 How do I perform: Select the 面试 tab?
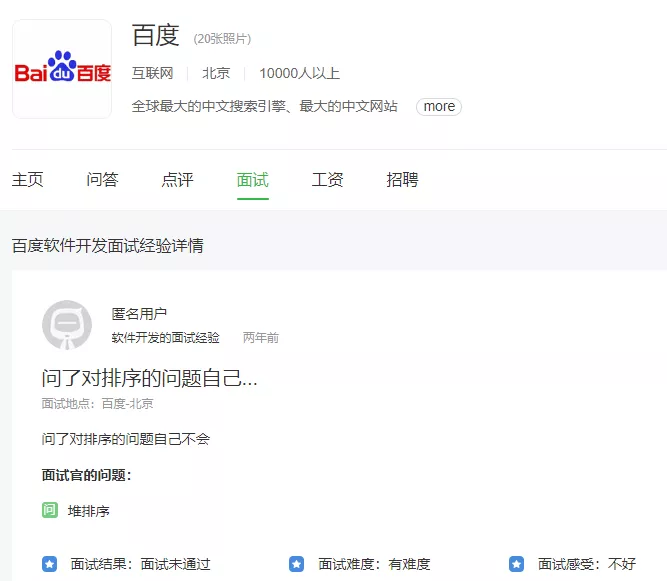(253, 179)
